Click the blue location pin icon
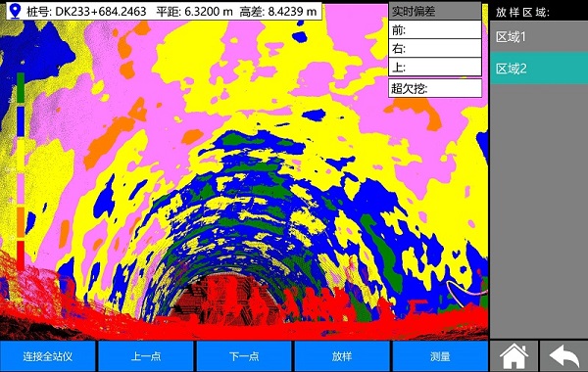This screenshot has height=372, width=588. point(15,11)
